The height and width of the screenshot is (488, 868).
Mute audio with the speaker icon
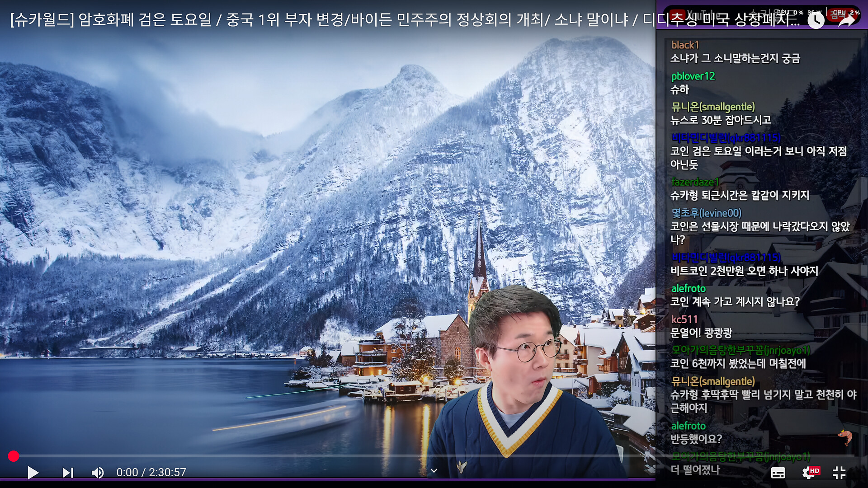click(97, 473)
